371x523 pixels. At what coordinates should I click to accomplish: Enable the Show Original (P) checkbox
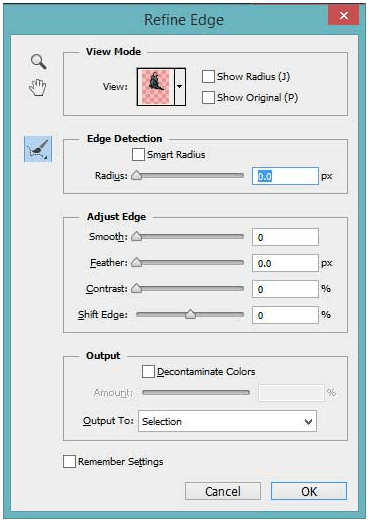(208, 97)
